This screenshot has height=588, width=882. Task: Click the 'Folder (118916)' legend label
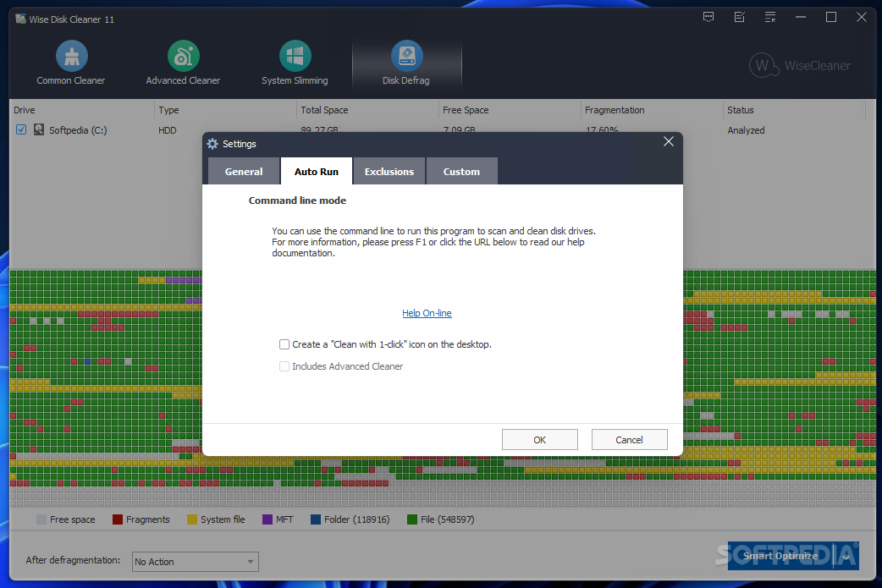point(356,519)
